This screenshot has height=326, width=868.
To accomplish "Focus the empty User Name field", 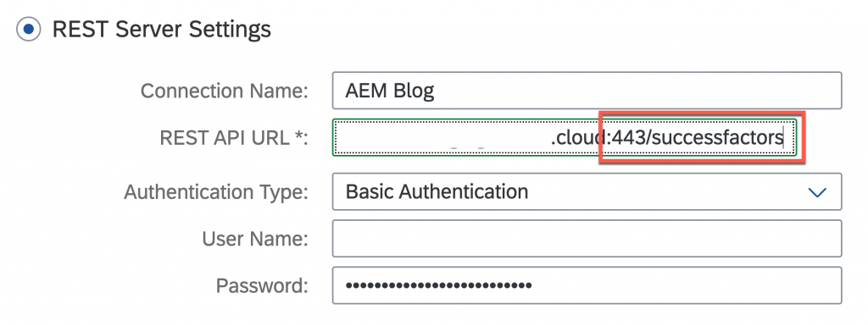I will point(587,239).
